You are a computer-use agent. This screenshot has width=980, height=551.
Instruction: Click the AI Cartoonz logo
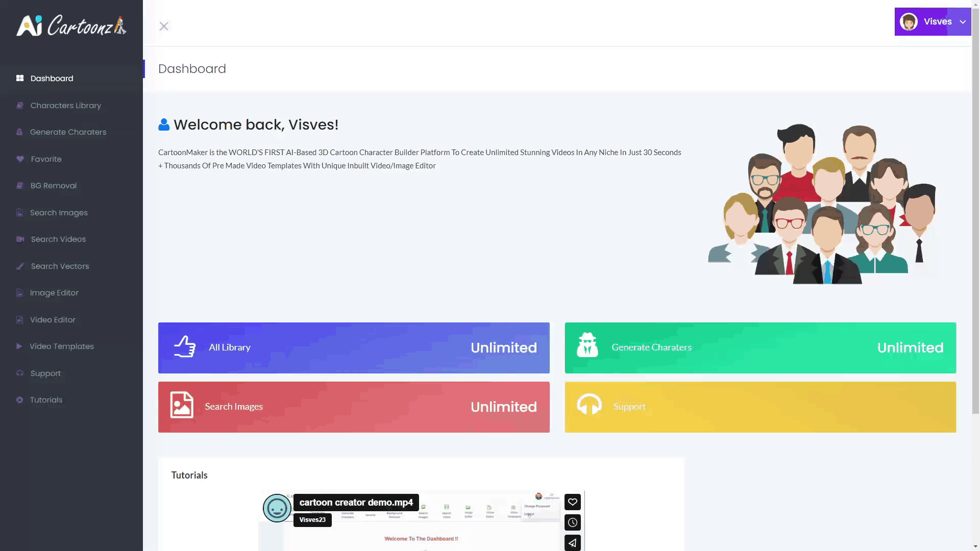tap(71, 26)
